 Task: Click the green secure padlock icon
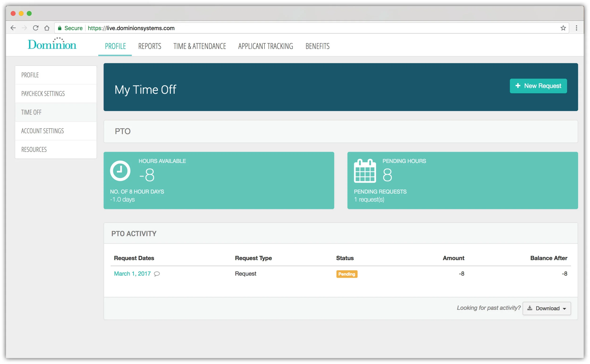coord(60,28)
